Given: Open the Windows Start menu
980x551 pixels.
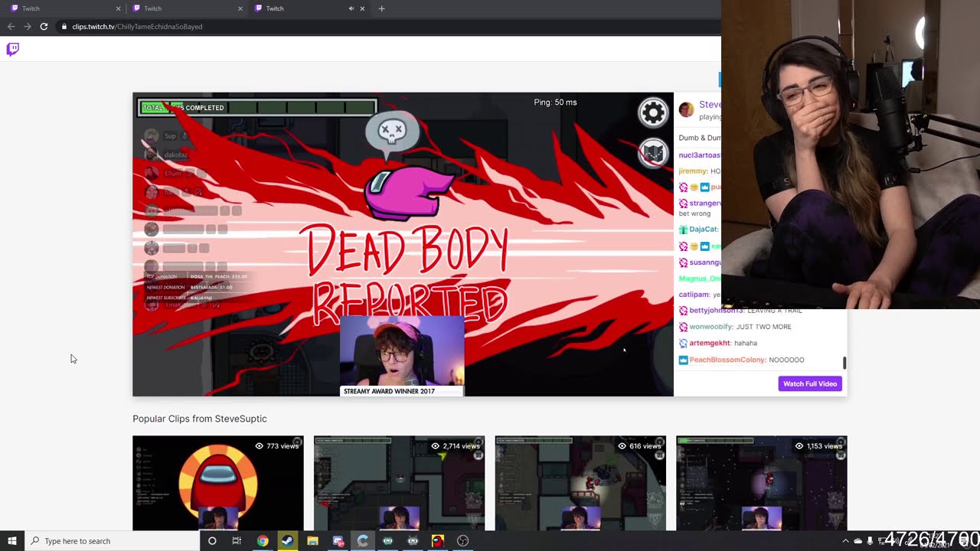Looking at the screenshot, I should (x=11, y=541).
